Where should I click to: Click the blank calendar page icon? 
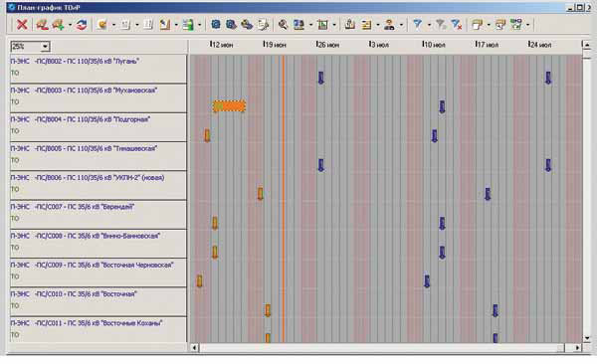125,25
